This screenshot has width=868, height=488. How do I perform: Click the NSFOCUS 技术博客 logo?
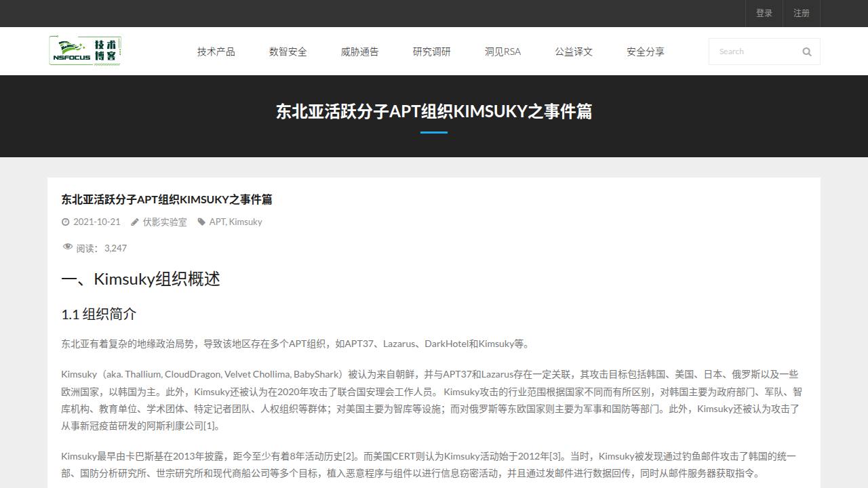pos(85,51)
